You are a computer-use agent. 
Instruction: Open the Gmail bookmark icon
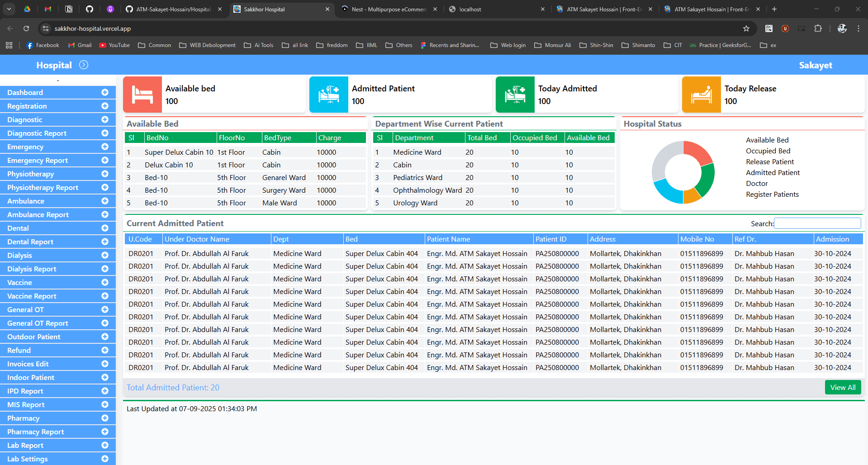(x=71, y=45)
